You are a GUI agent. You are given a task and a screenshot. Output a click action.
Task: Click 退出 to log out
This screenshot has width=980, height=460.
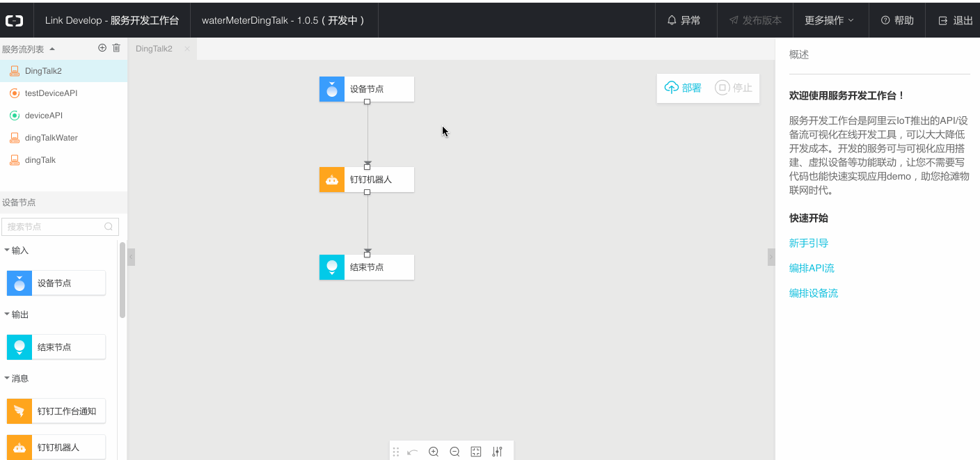pyautogui.click(x=956, y=21)
